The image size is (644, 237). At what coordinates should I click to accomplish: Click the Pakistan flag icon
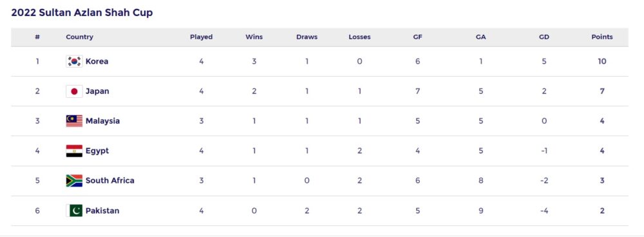click(74, 211)
